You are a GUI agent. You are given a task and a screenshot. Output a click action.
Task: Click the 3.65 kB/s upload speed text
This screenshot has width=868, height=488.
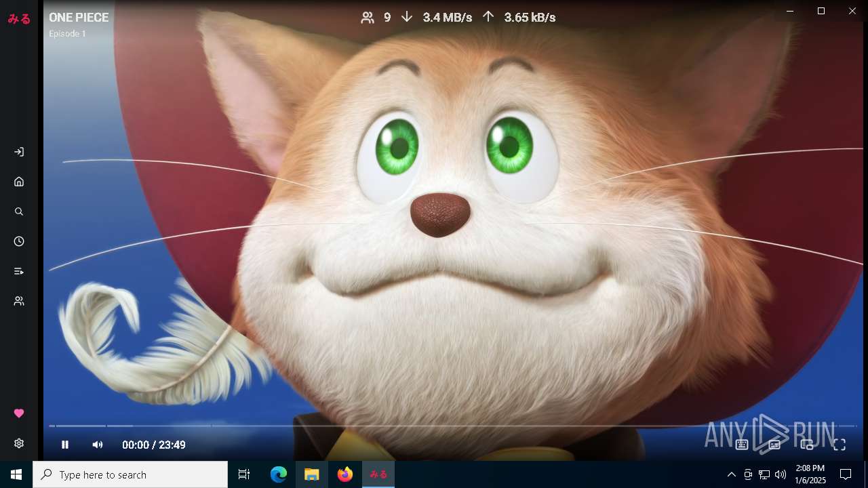tap(530, 18)
